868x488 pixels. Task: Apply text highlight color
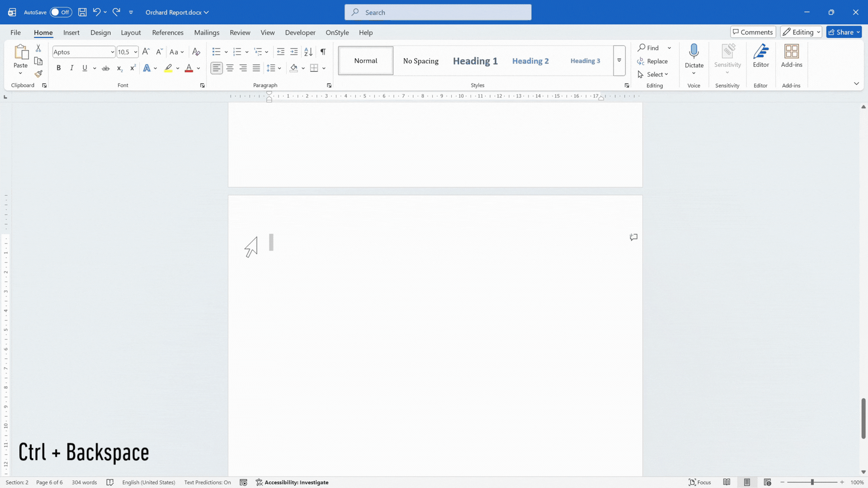(x=168, y=68)
